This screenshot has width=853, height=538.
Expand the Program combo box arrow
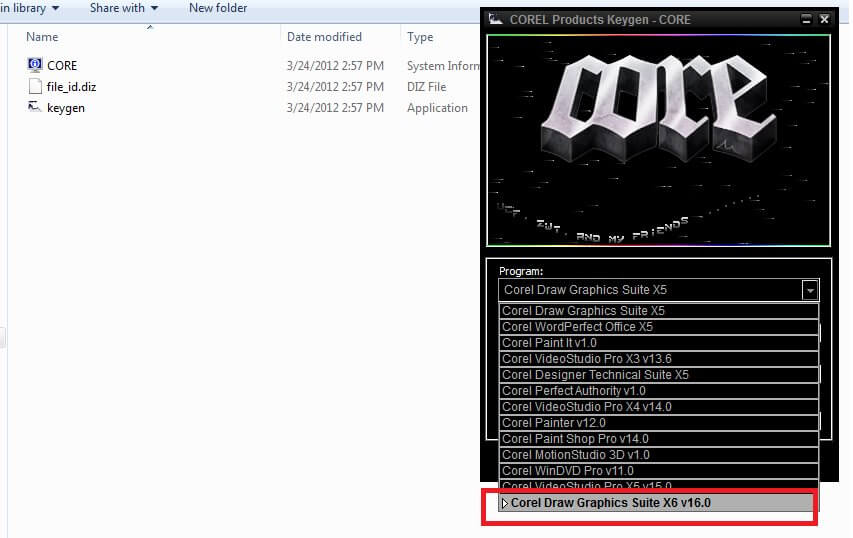[x=810, y=290]
